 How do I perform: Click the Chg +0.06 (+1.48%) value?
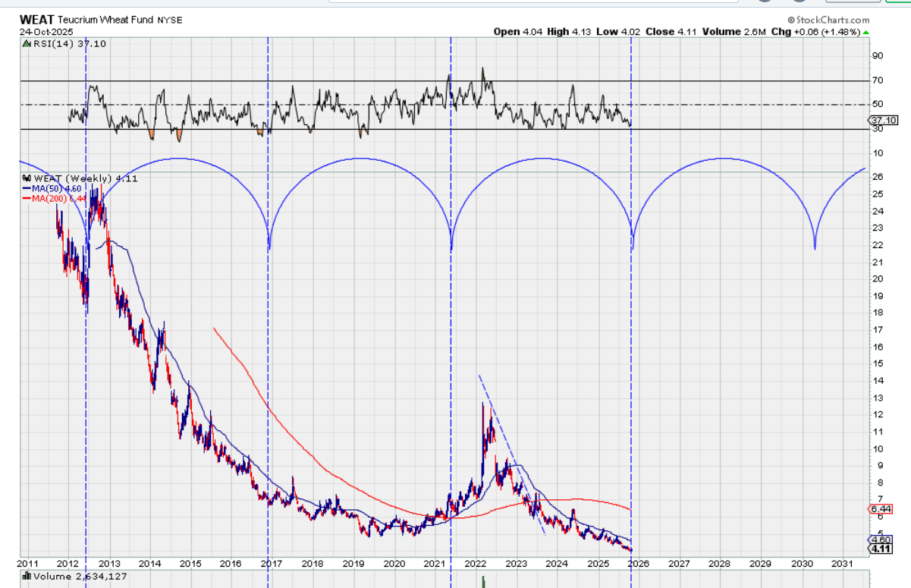(x=815, y=32)
